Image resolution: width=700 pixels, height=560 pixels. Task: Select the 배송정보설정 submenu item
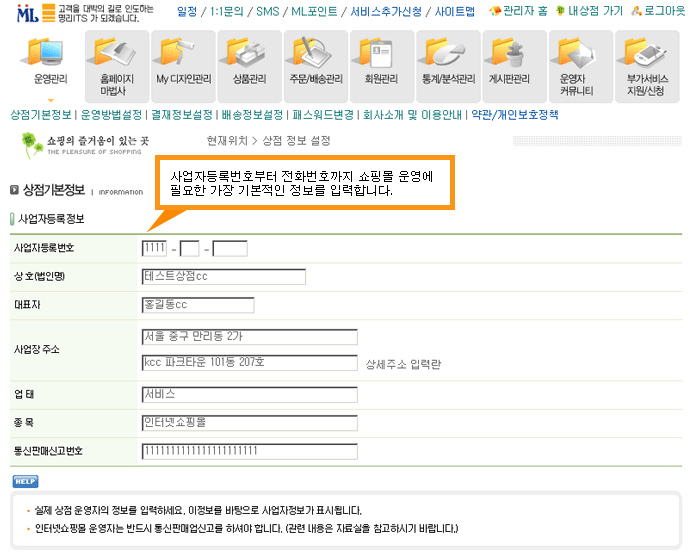pos(252,115)
